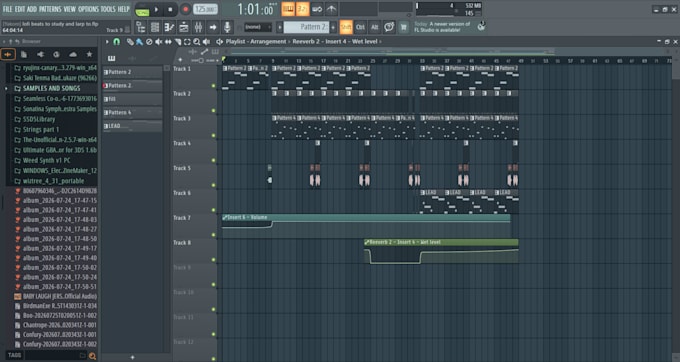This screenshot has width=680, height=362.
Task: Open the browser's files tab icon
Action: (x=24, y=54)
